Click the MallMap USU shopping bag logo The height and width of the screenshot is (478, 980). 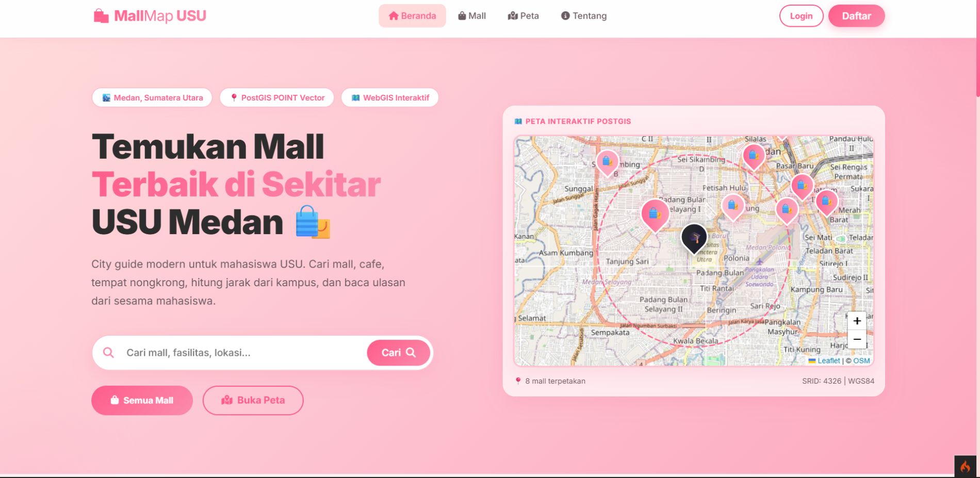tap(101, 16)
